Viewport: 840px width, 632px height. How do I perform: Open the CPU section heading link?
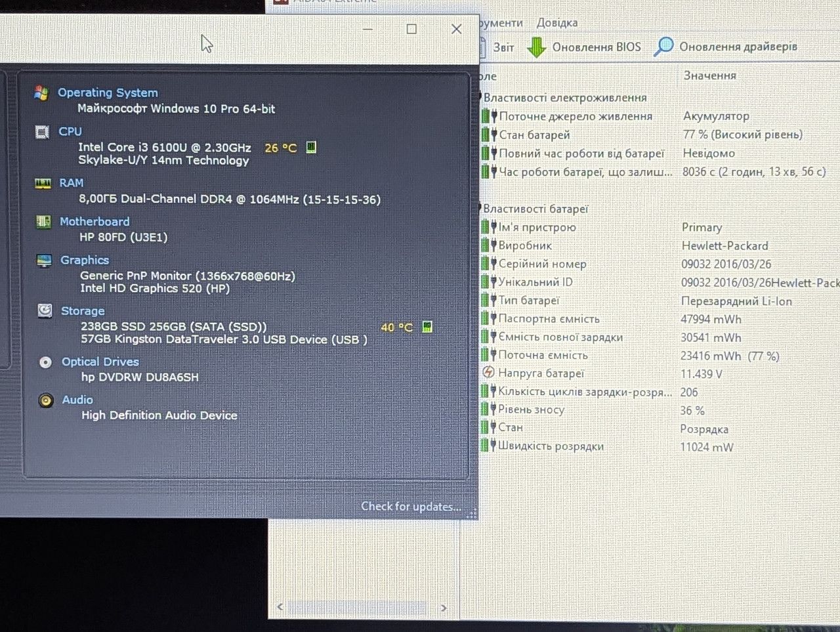click(70, 131)
